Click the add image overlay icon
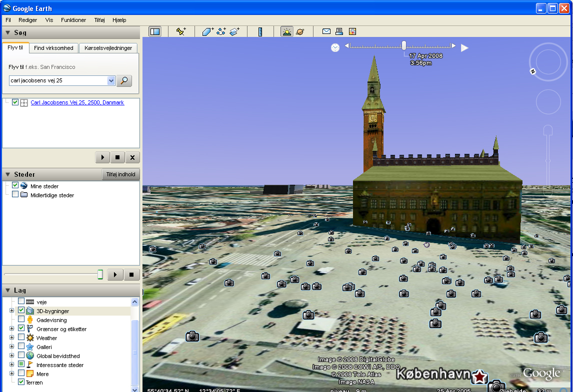This screenshot has width=573, height=392. [234, 31]
